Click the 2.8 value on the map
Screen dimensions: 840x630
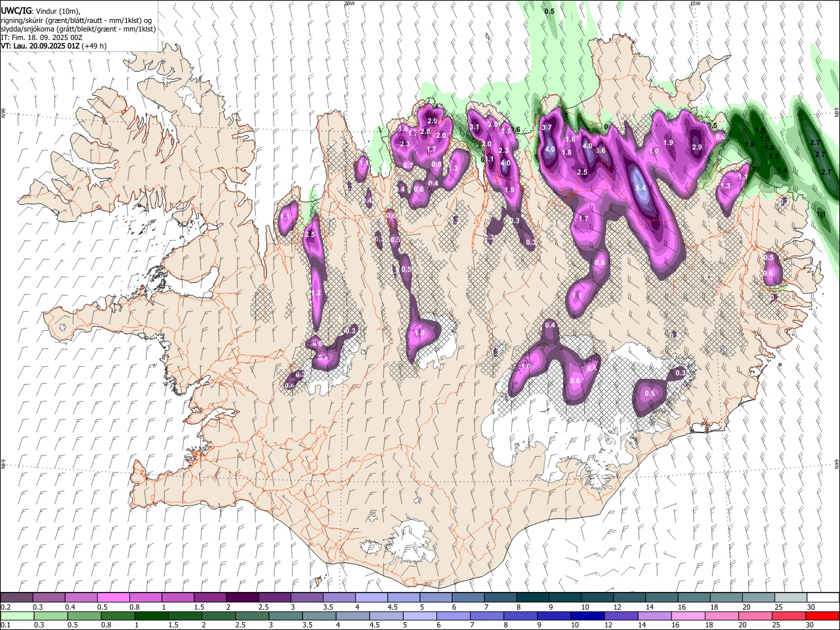[425, 131]
